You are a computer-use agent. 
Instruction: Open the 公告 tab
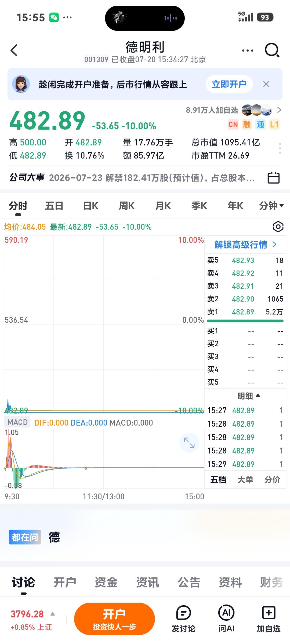(x=189, y=582)
